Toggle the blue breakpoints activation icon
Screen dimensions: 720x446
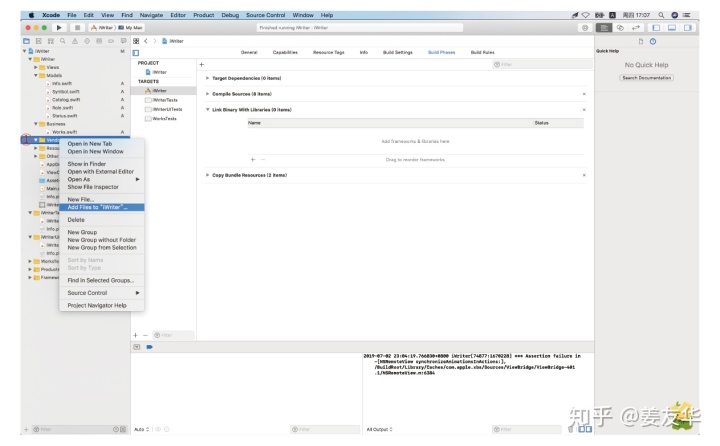pyautogui.click(x=149, y=347)
